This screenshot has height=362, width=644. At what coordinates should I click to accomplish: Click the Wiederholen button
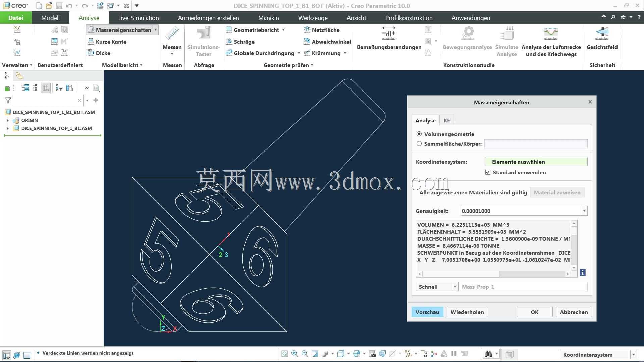467,312
